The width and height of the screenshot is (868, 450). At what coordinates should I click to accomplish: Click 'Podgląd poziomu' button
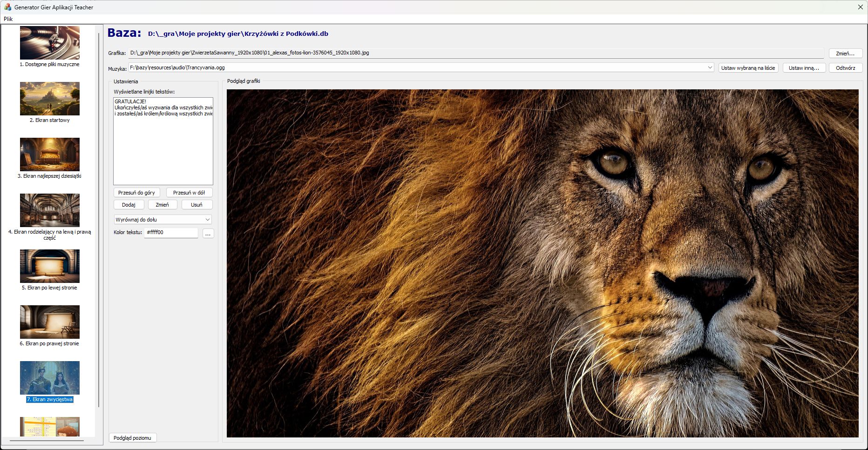pos(132,438)
